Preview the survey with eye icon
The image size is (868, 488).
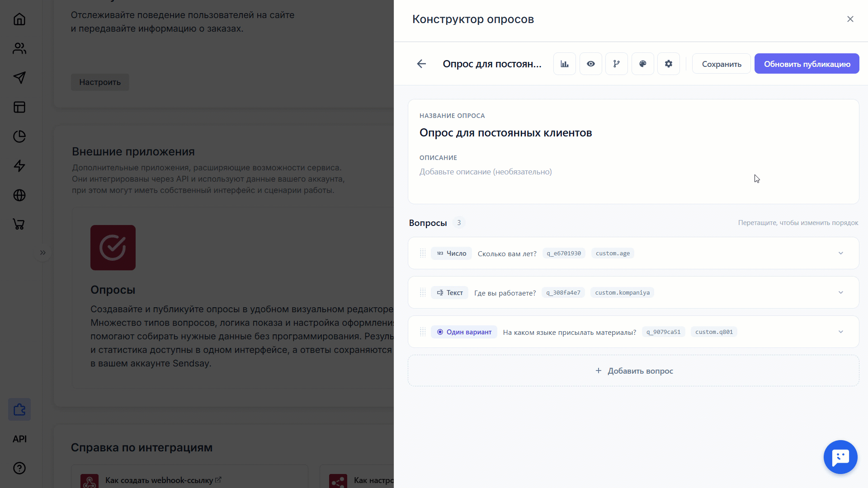(x=591, y=64)
